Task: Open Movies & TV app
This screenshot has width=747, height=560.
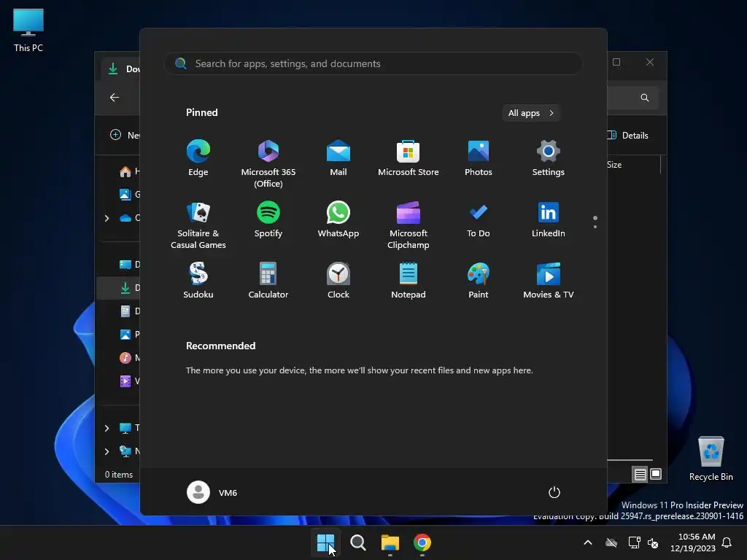Action: (x=549, y=281)
